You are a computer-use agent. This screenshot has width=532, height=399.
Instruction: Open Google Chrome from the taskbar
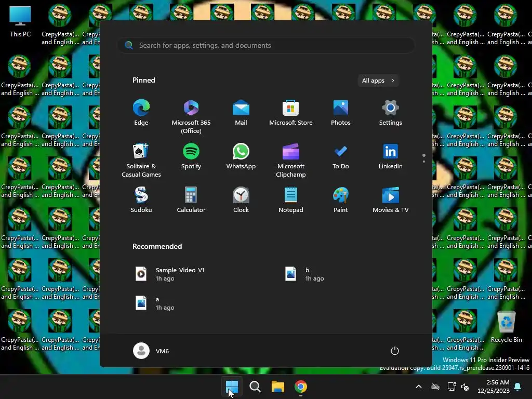tap(301, 387)
